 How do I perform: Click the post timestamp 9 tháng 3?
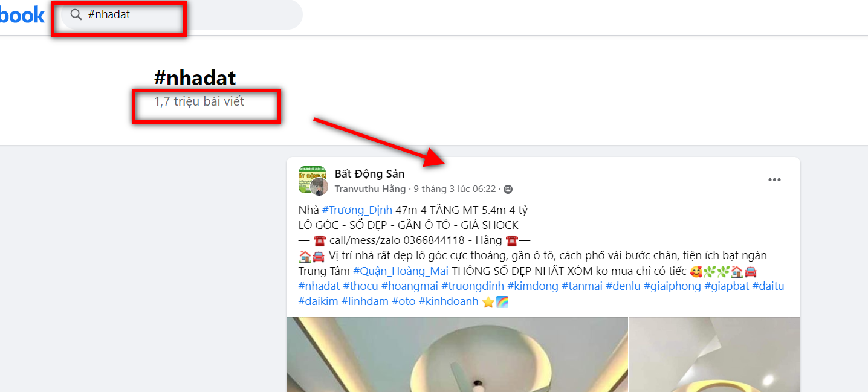click(x=455, y=189)
